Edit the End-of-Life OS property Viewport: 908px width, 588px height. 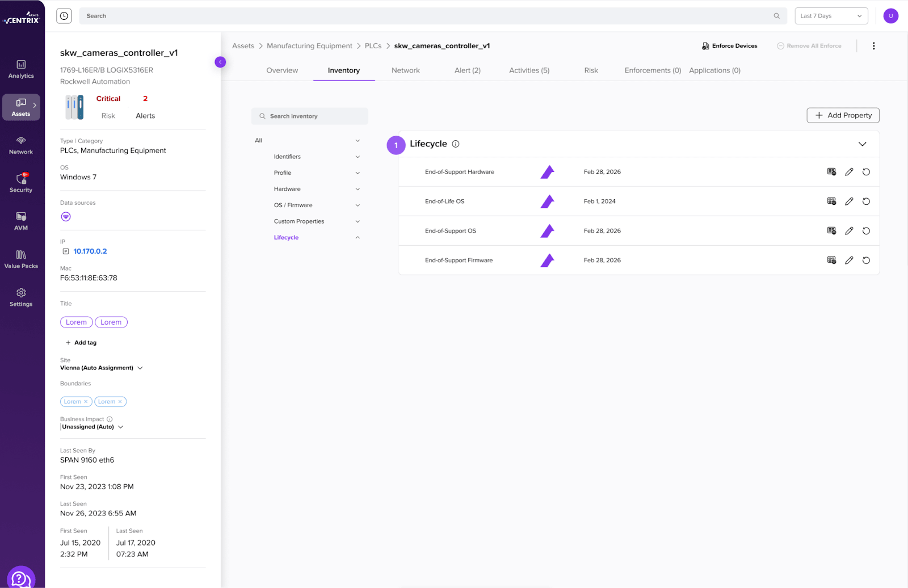click(x=849, y=201)
